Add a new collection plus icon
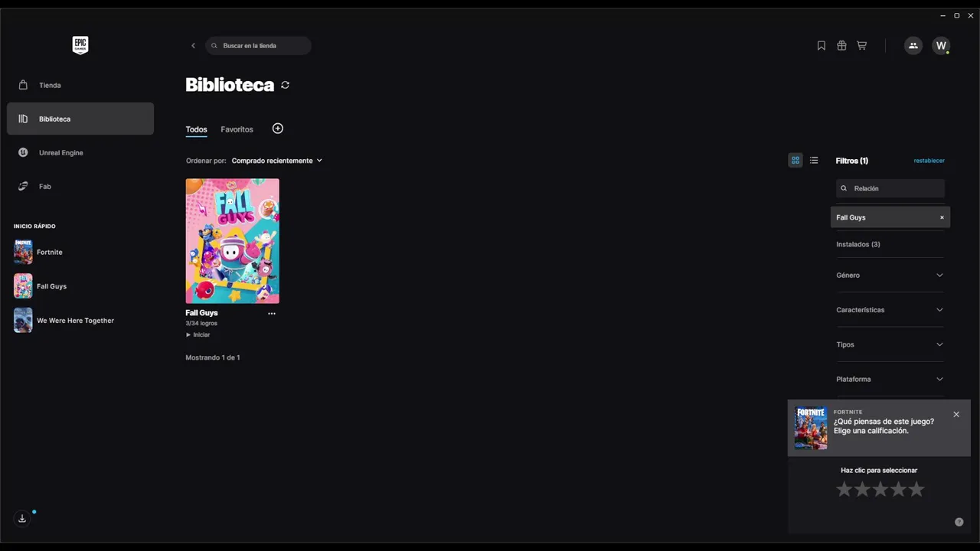The height and width of the screenshot is (551, 980). [278, 129]
